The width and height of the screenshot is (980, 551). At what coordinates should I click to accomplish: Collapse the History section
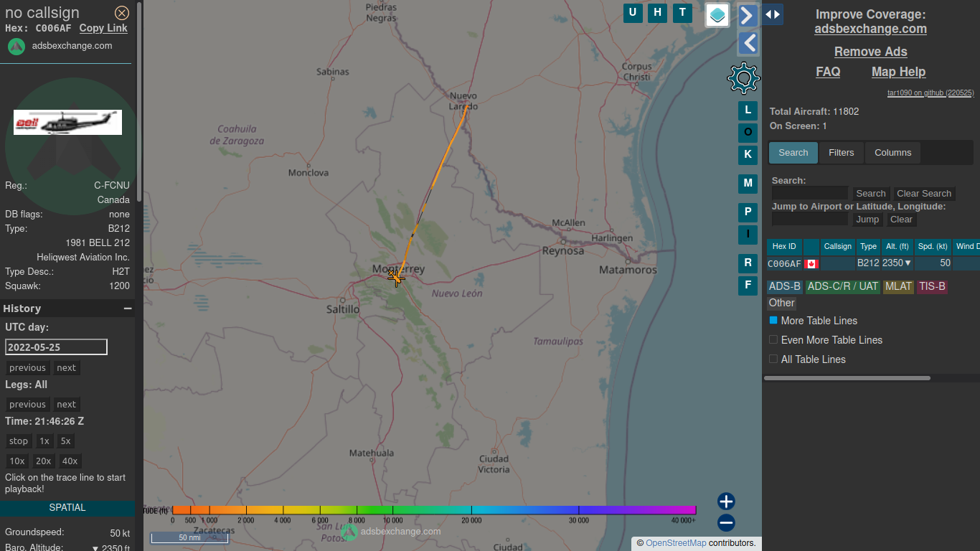pos(128,309)
